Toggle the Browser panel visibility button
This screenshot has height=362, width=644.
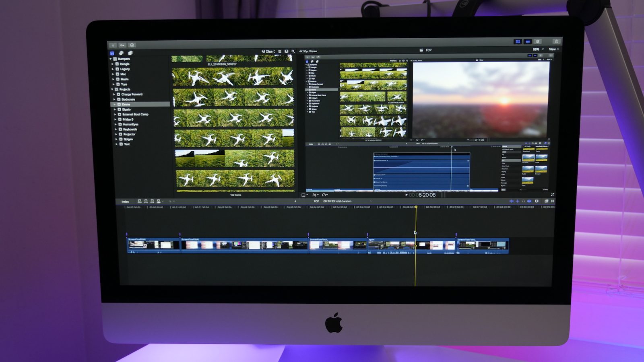518,42
